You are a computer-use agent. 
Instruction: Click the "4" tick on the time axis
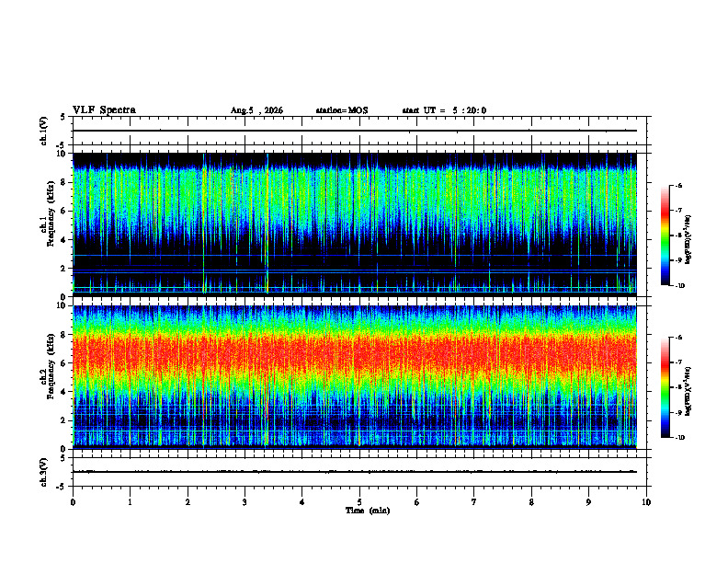[302, 502]
